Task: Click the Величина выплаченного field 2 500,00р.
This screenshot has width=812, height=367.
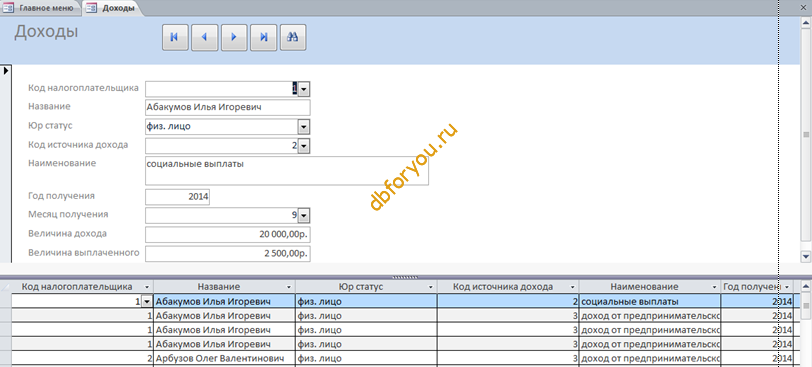Action: [227, 254]
